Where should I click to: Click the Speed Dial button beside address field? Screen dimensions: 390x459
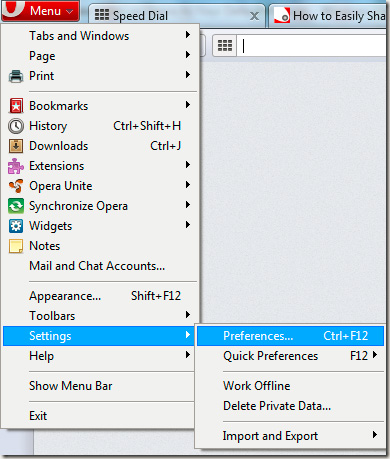coord(225,45)
